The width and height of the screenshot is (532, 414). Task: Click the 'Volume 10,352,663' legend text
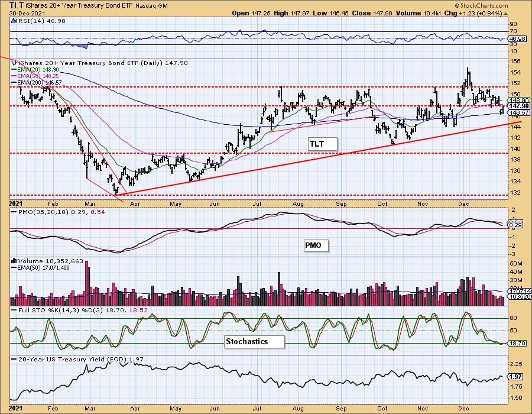(x=51, y=261)
